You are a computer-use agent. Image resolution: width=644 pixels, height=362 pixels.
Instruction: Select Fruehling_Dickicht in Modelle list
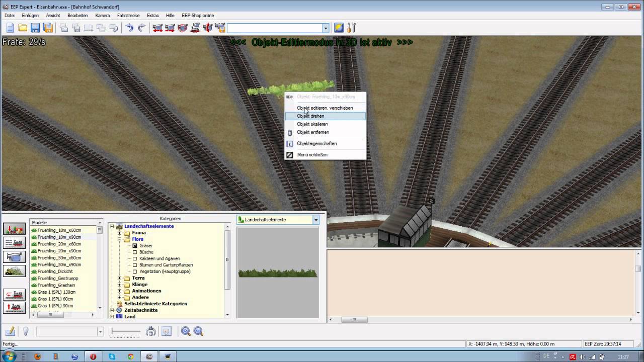[x=55, y=271]
